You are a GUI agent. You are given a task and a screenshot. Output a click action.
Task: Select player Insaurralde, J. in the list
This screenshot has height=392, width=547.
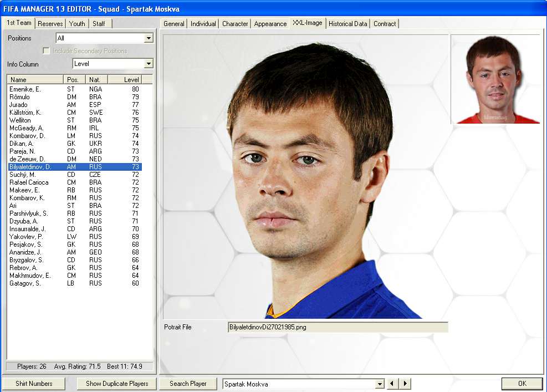75,229
